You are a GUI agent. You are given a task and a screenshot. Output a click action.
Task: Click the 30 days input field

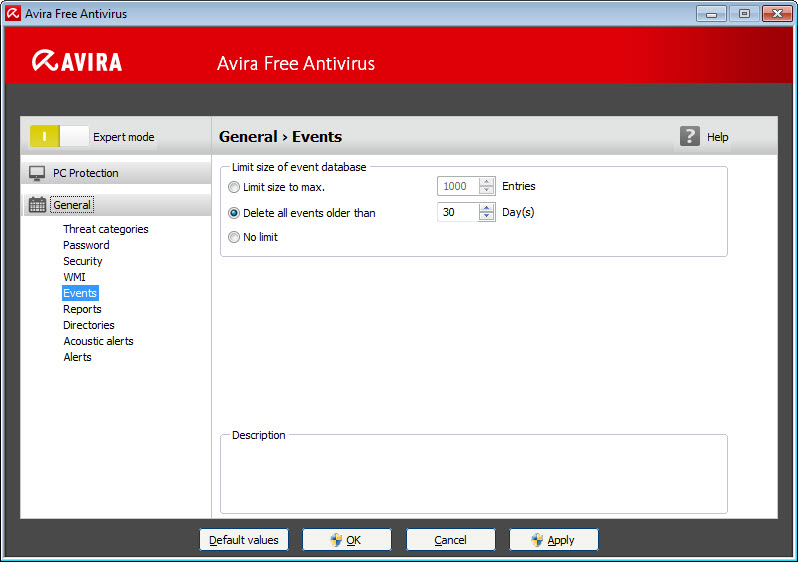pyautogui.click(x=458, y=212)
